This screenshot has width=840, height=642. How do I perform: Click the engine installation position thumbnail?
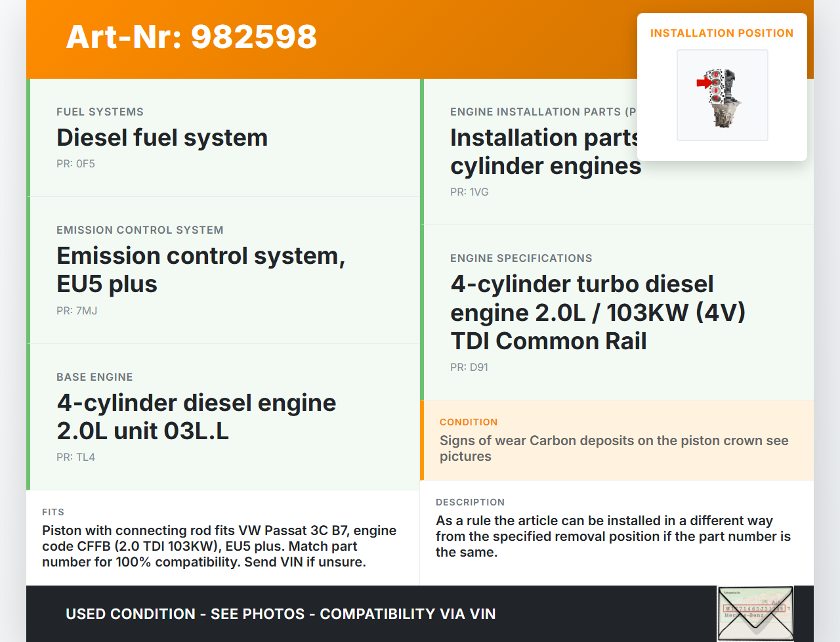click(723, 95)
